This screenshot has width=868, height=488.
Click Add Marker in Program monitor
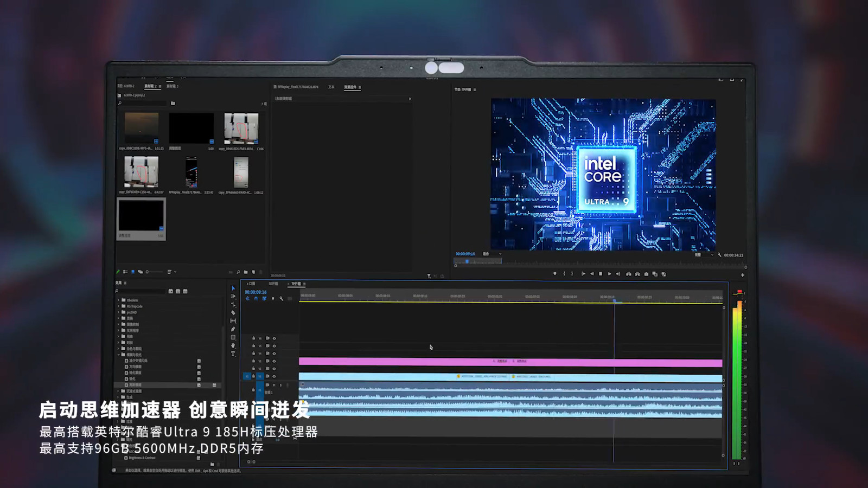point(554,274)
